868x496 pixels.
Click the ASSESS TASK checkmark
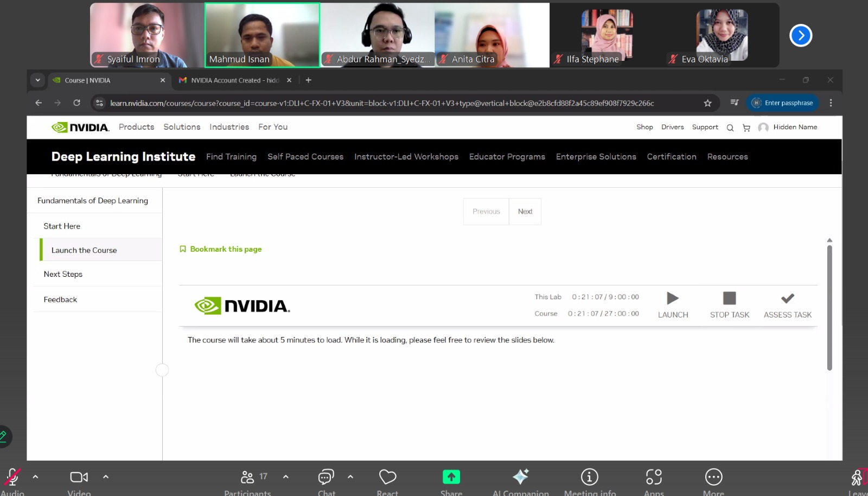(x=787, y=298)
